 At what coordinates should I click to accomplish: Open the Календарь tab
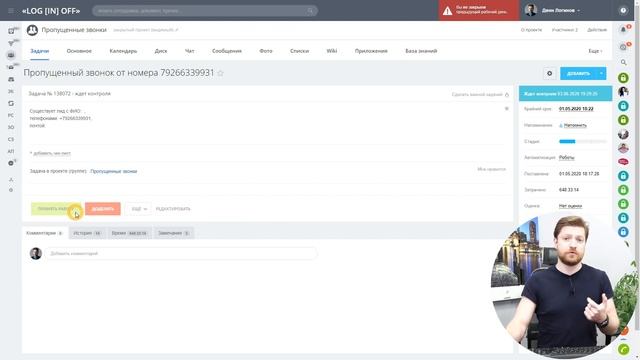(x=123, y=51)
